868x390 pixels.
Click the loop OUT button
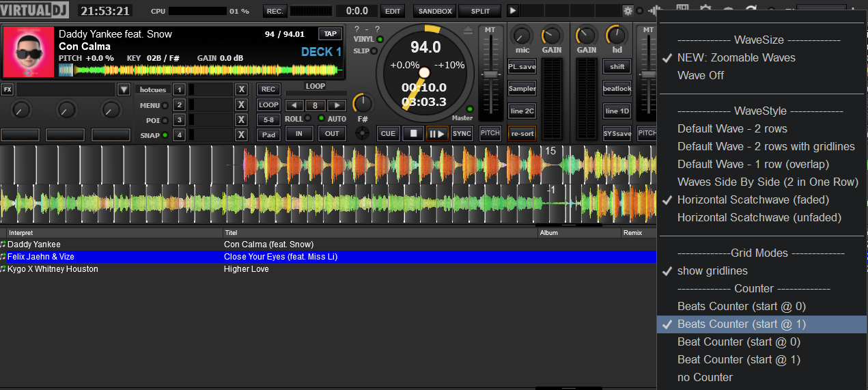332,134
